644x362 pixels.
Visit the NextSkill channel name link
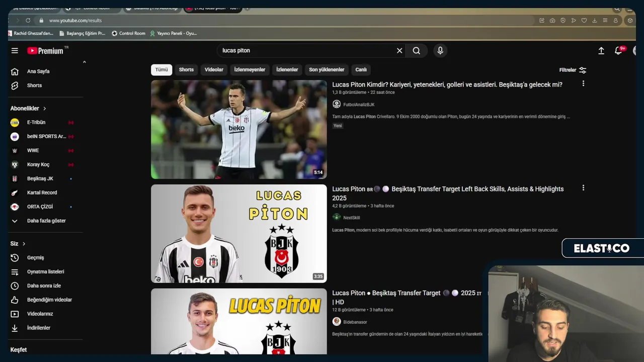pos(351,218)
